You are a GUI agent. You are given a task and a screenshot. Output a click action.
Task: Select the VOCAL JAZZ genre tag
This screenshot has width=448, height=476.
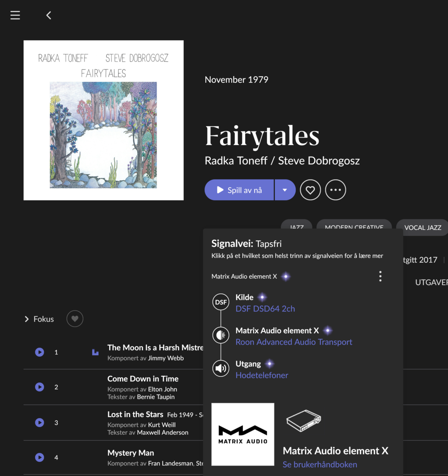point(422,228)
